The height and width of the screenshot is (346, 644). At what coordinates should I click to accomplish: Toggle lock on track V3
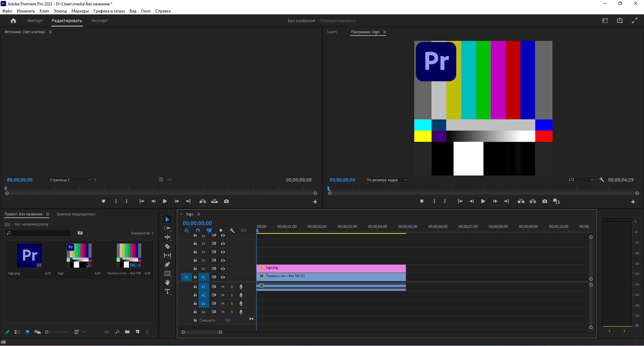tap(195, 260)
